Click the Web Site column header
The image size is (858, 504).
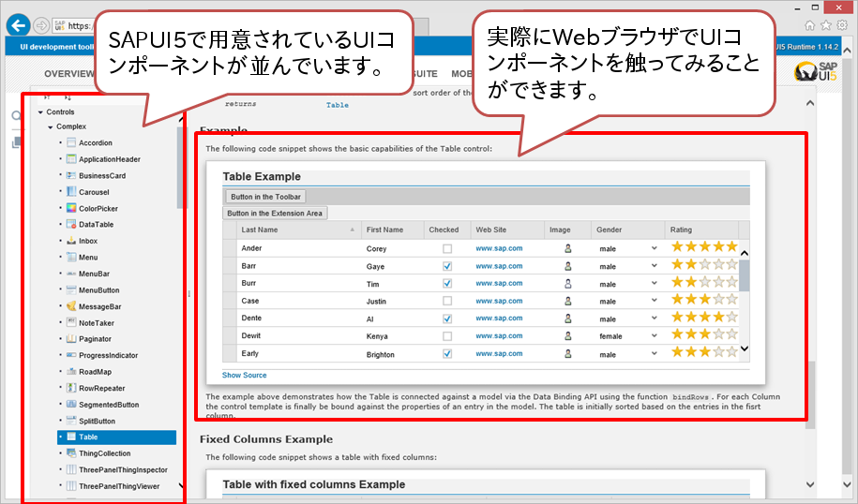pos(507,230)
